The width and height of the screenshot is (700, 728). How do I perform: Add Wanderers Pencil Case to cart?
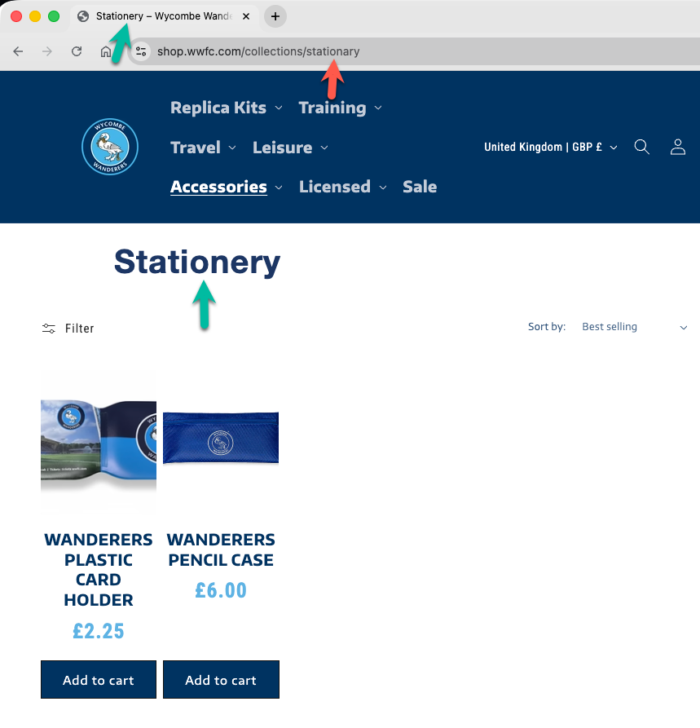pyautogui.click(x=221, y=680)
